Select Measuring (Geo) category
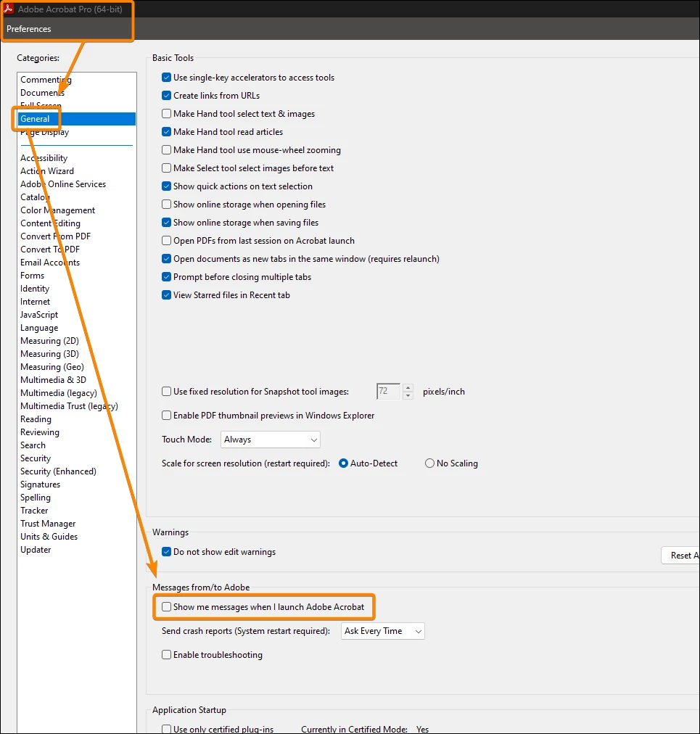700x734 pixels. click(x=52, y=367)
